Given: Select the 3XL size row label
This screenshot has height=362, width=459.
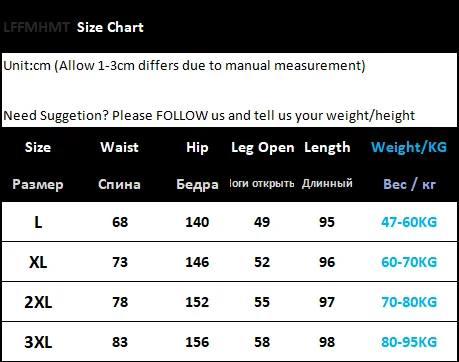Looking at the screenshot, I should [x=38, y=342].
